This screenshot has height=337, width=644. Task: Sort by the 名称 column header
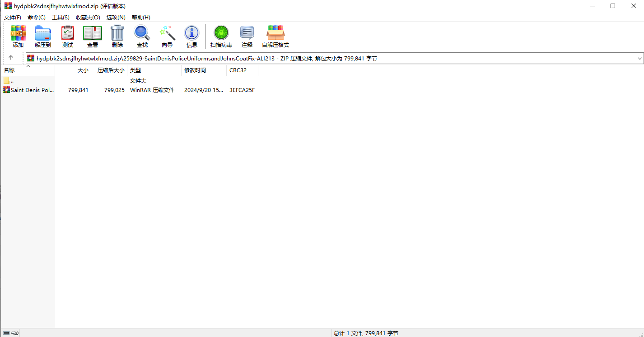28,70
